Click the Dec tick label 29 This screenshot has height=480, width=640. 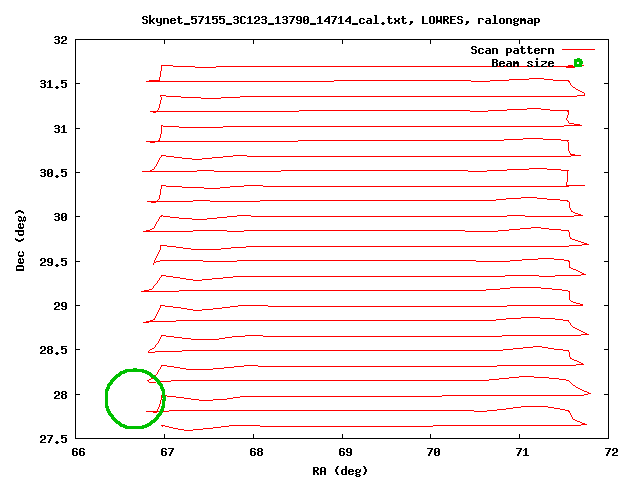pos(60,306)
